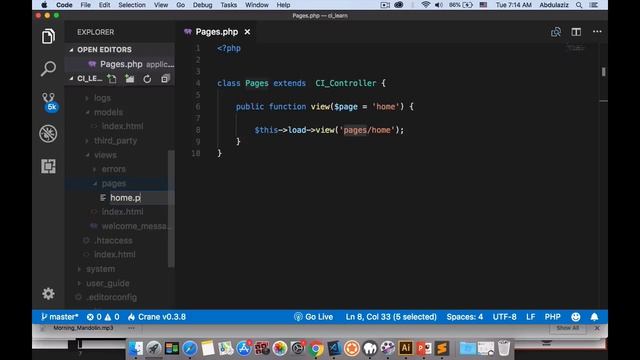The width and height of the screenshot is (640, 360).
Task: Open Google Chrome from the dock
Action: 316,349
